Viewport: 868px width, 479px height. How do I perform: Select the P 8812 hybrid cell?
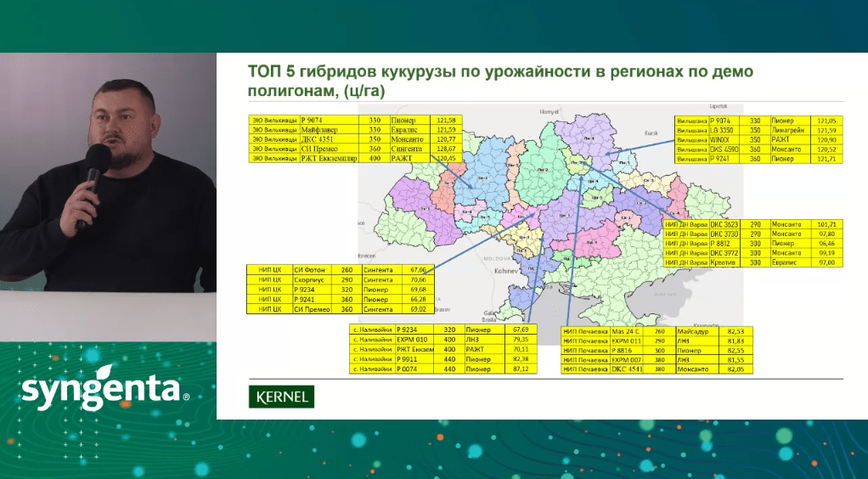tap(724, 243)
